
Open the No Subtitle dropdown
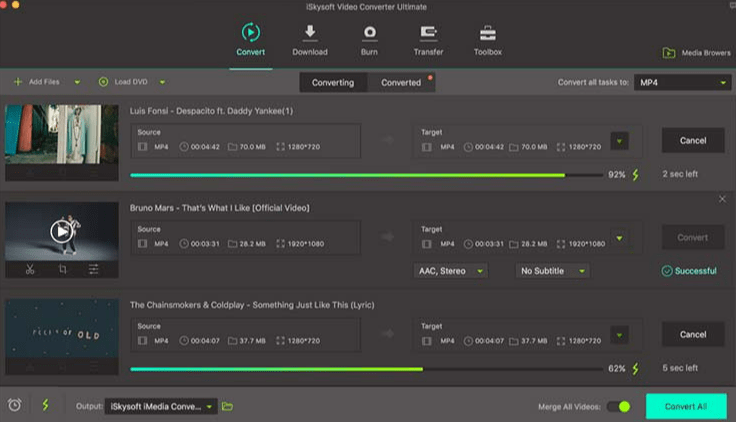552,271
